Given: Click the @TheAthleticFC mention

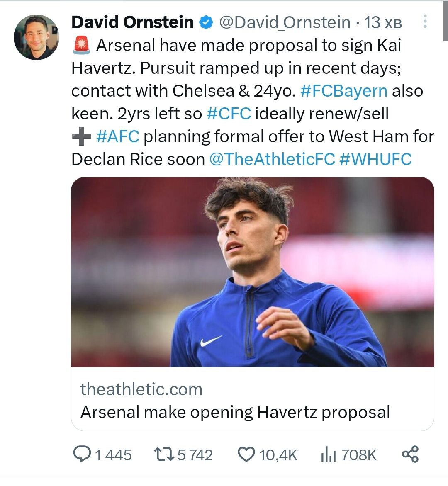Looking at the screenshot, I should 272,159.
